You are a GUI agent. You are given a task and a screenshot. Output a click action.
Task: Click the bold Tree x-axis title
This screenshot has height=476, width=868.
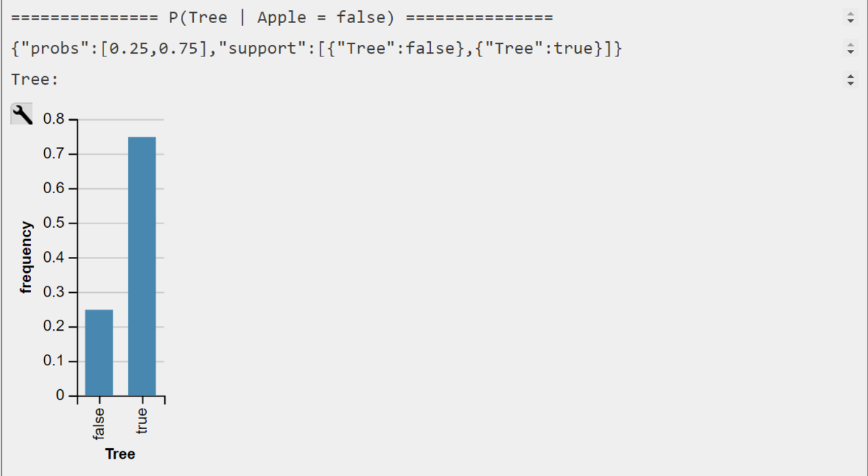coord(120,454)
